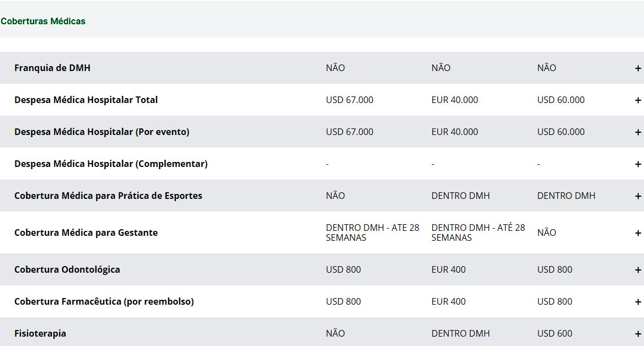Open details for Despesa Médica Hospitalar (Complementar) plus
Screen dimensions: 644x346
(638, 165)
